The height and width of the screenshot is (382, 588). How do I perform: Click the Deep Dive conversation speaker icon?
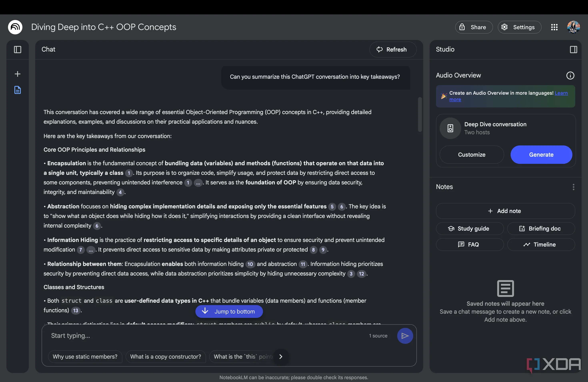coord(450,128)
